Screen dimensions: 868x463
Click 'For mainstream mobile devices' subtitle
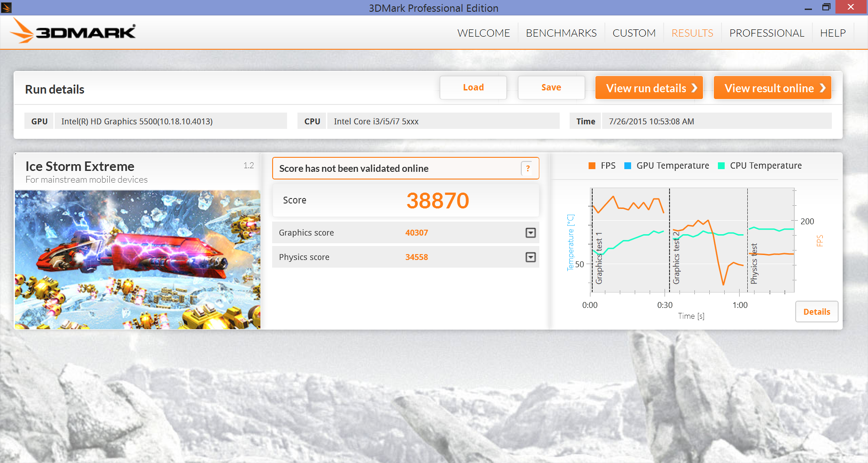86,180
